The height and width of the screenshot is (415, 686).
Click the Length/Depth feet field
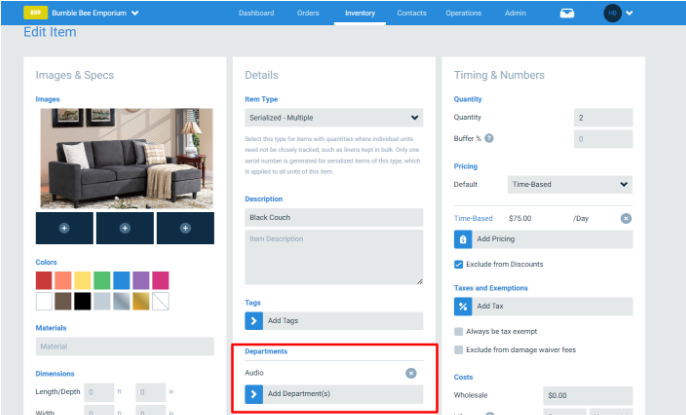coord(99,392)
